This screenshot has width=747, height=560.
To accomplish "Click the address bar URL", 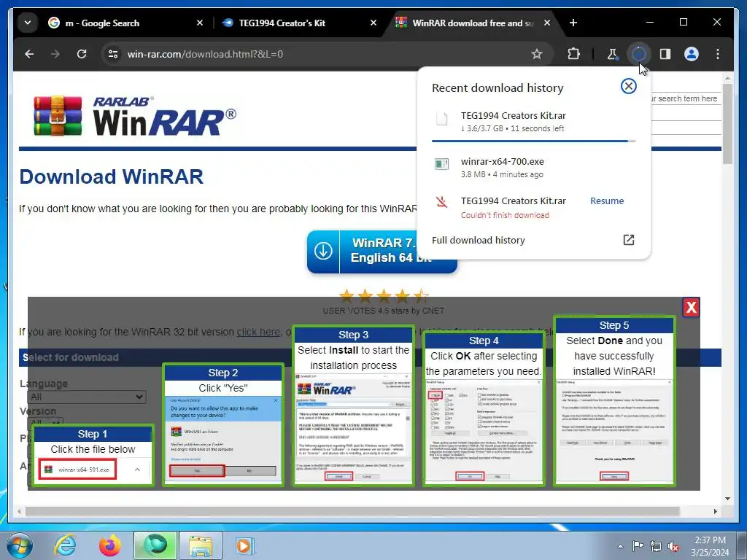I will (x=205, y=54).
